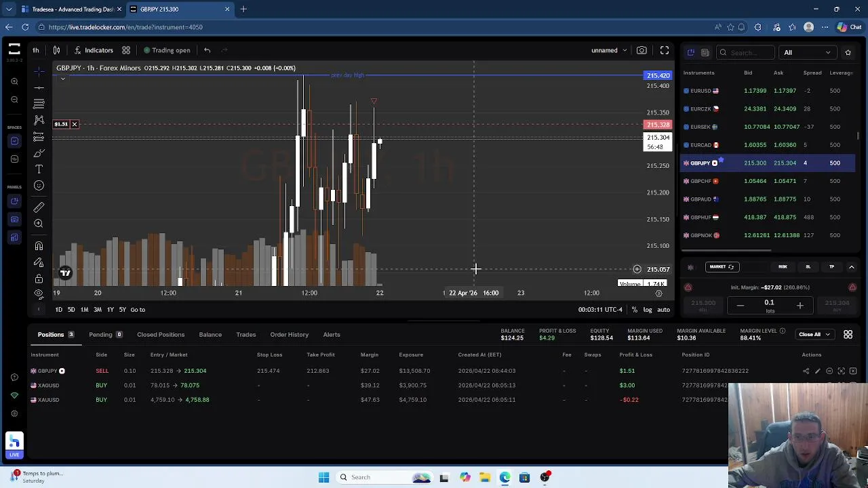The height and width of the screenshot is (488, 868).
Task: Click the zoom out magnifier in left sidebar
Action: tap(14, 100)
